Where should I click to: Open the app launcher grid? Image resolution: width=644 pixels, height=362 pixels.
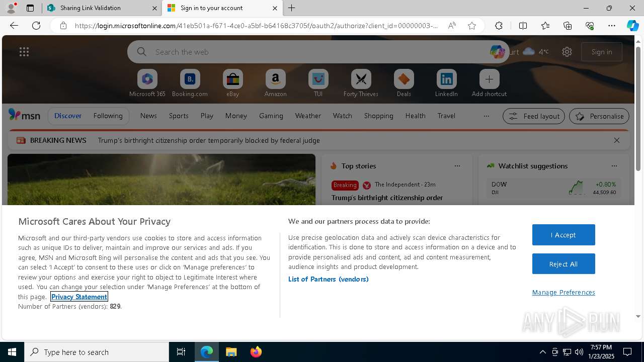(x=24, y=52)
